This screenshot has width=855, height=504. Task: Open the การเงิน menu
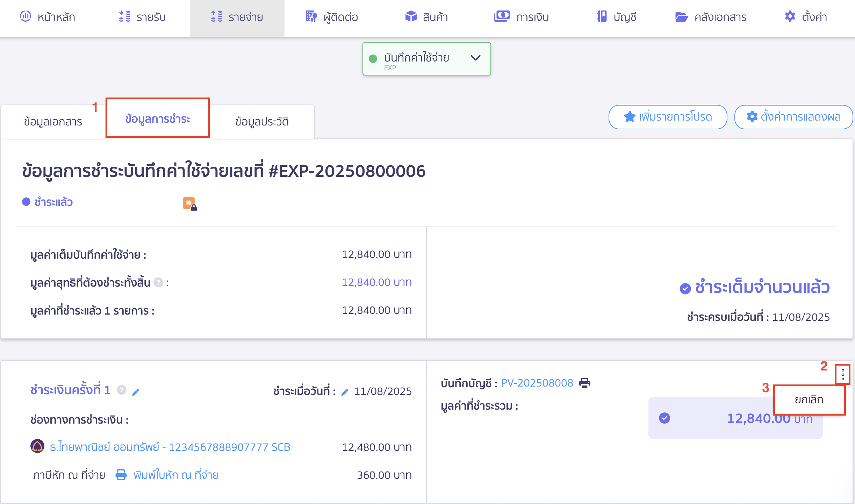pyautogui.click(x=521, y=17)
